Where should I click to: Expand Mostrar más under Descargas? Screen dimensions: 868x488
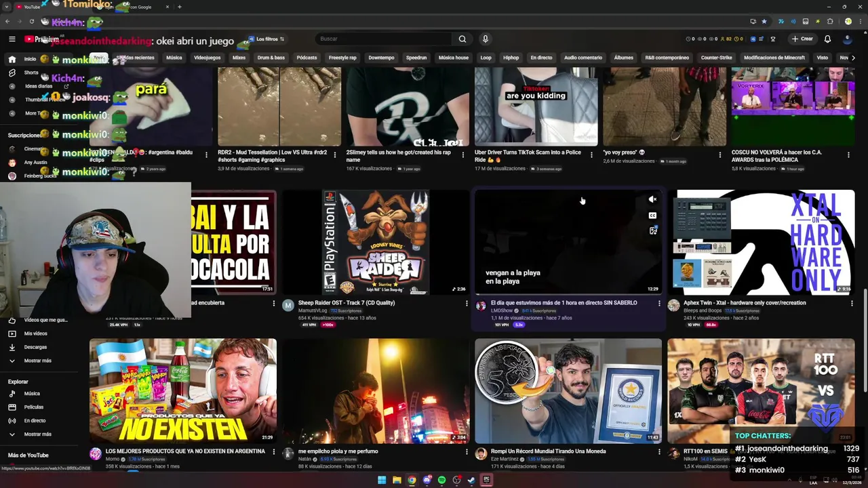coord(37,361)
